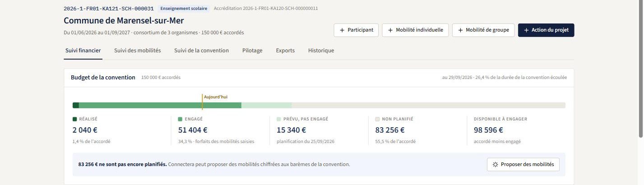Switch to the Suivi des mobilités tab

point(138,51)
